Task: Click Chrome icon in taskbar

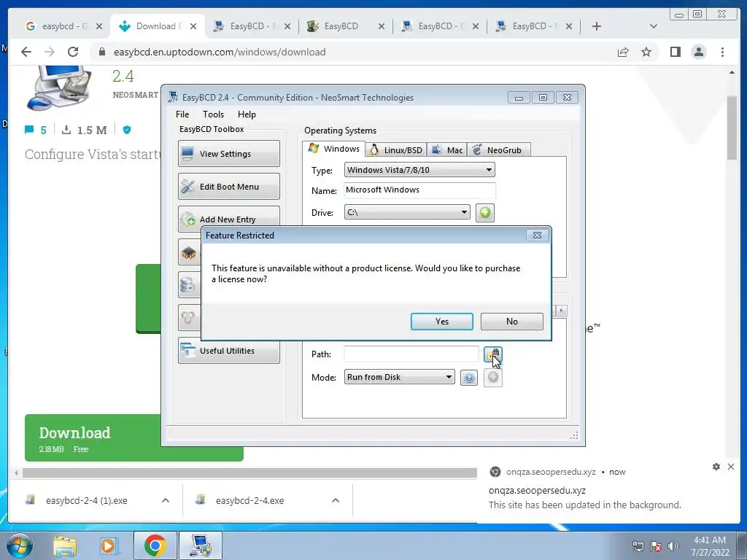Action: [x=155, y=545]
